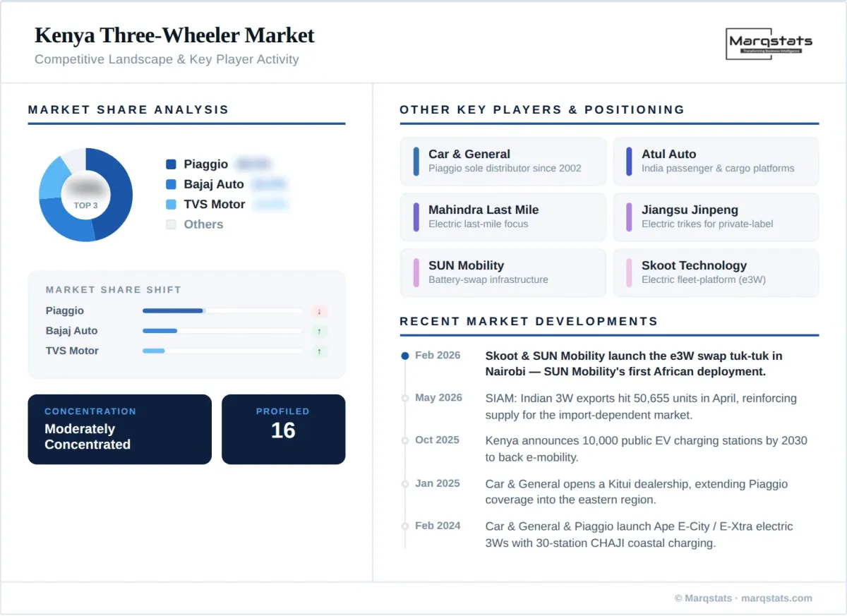Click the 'Kenya Three-Wheeler Market' title
The height and width of the screenshot is (616, 847).
[x=174, y=35]
